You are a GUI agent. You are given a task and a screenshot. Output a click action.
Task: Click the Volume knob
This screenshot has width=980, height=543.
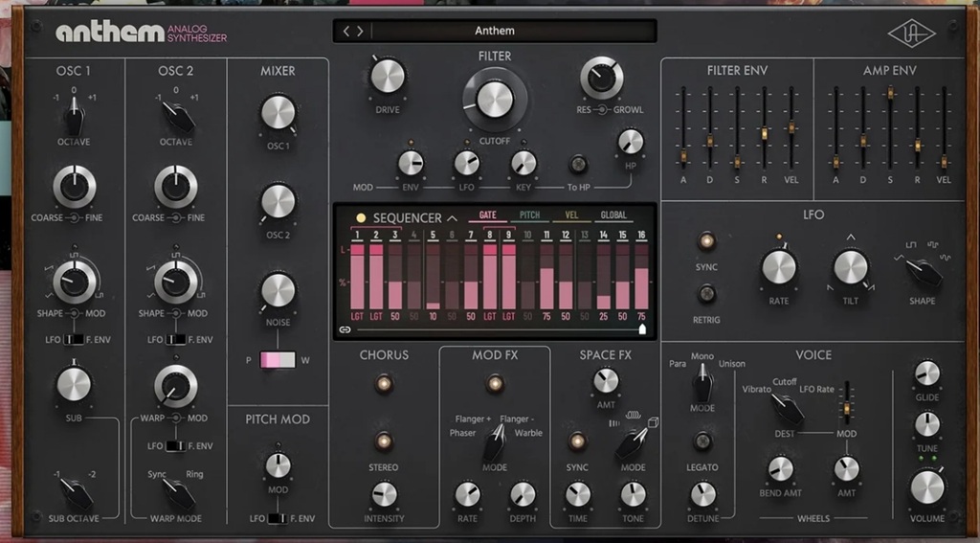[x=927, y=486]
